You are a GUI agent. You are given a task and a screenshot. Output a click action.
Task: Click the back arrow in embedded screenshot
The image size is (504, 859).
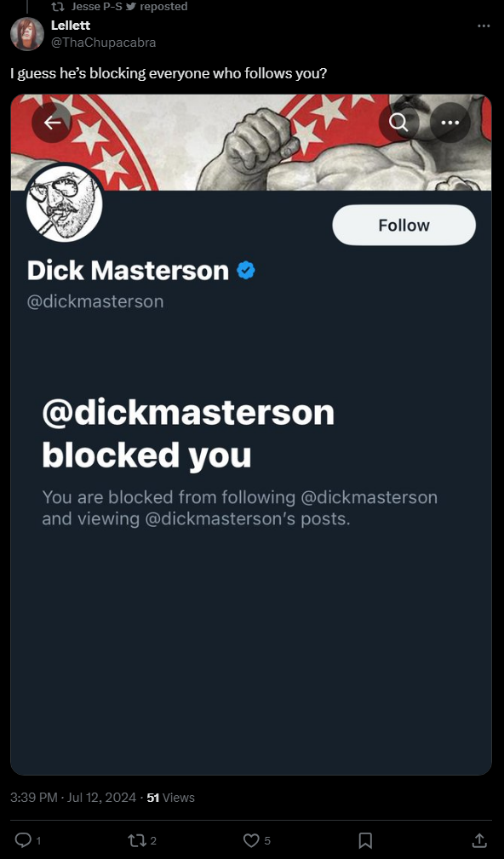pos(52,123)
